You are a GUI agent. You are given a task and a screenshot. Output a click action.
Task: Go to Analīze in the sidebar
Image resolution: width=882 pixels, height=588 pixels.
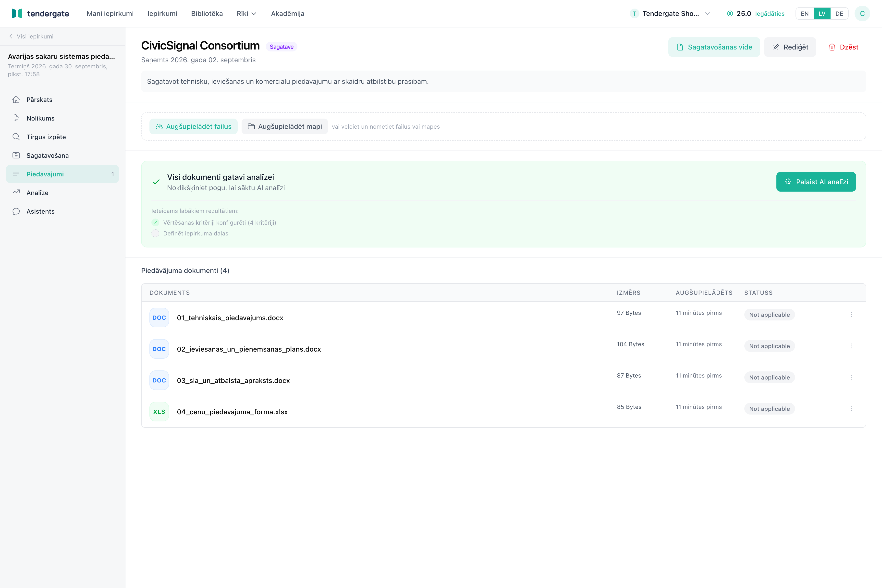[62, 193]
